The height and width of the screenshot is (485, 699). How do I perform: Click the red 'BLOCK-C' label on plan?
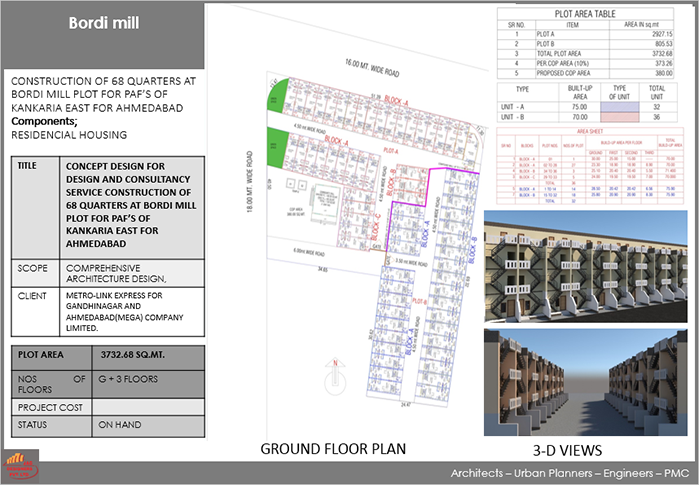pos(376,226)
